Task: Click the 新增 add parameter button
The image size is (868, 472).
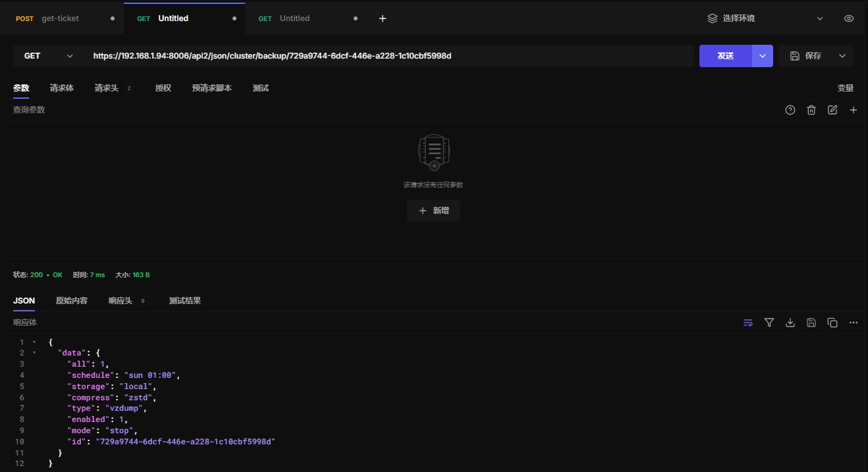Action: 433,211
